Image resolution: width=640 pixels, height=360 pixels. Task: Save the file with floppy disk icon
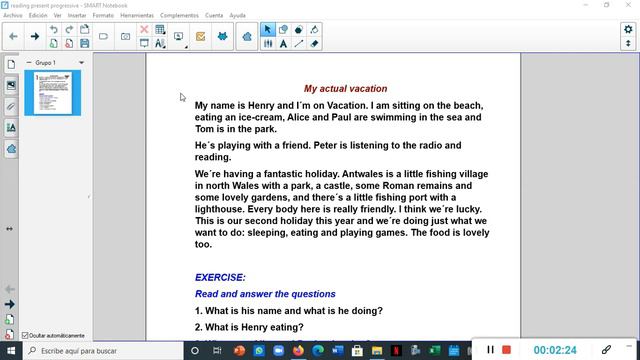(x=84, y=43)
